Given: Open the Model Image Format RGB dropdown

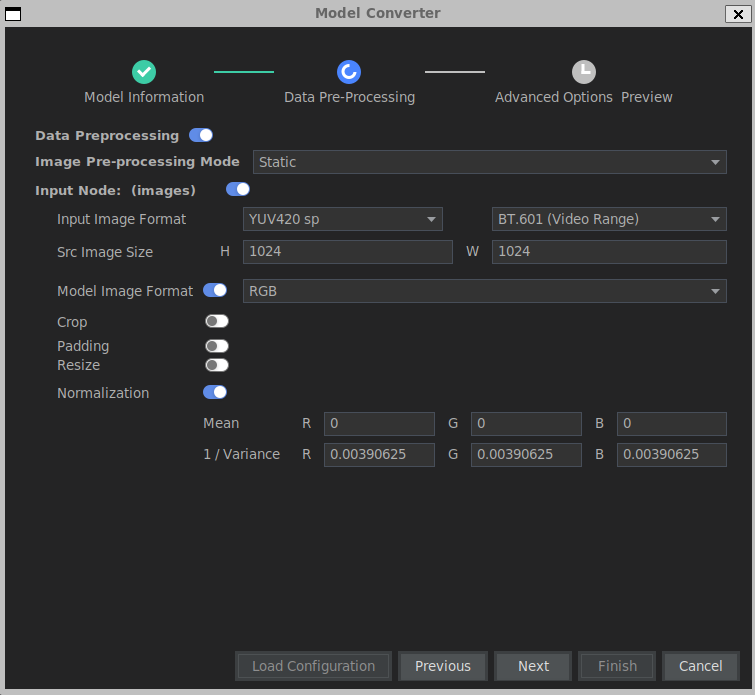Looking at the screenshot, I should pos(484,291).
